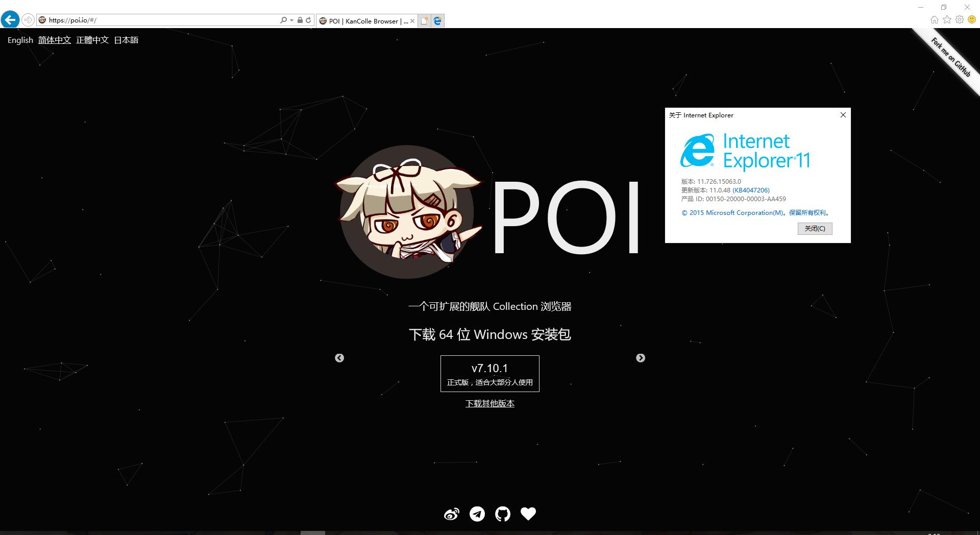Screen dimensions: 980x535
Task: Open the GitHub repository icon at page bottom
Action: pyautogui.click(x=503, y=514)
